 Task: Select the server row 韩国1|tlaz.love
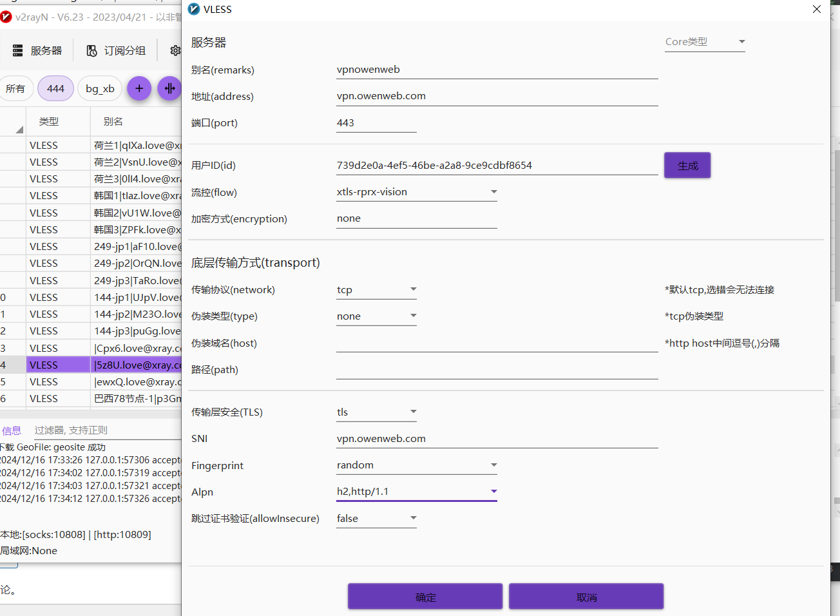(x=91, y=196)
